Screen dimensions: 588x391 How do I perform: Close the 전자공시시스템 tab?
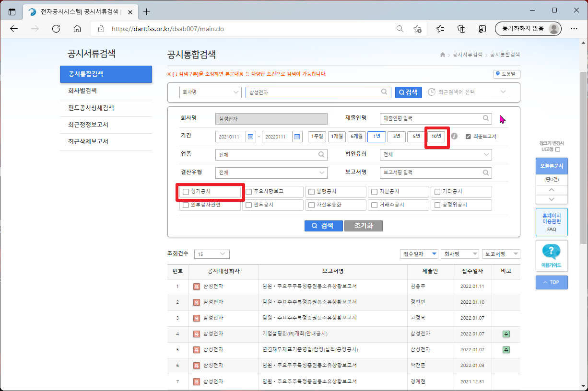[x=130, y=11]
